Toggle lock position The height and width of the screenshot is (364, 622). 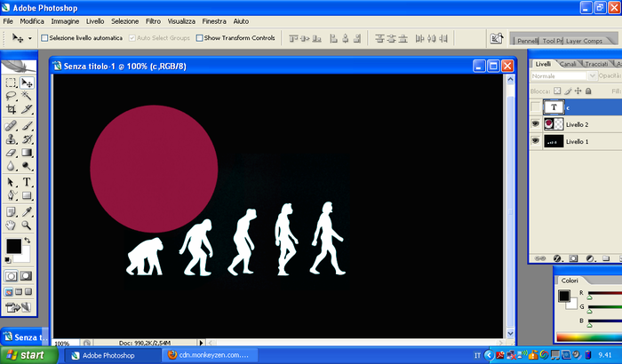578,91
